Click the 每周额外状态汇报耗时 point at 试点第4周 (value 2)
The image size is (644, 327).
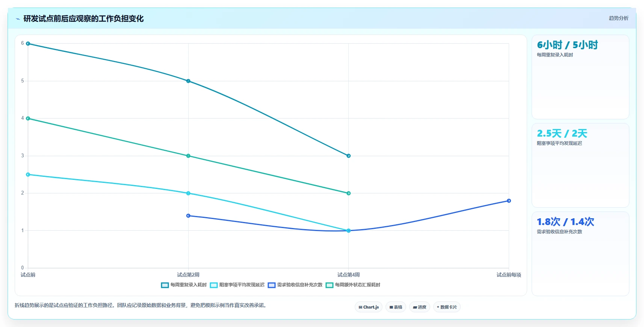pos(348,193)
